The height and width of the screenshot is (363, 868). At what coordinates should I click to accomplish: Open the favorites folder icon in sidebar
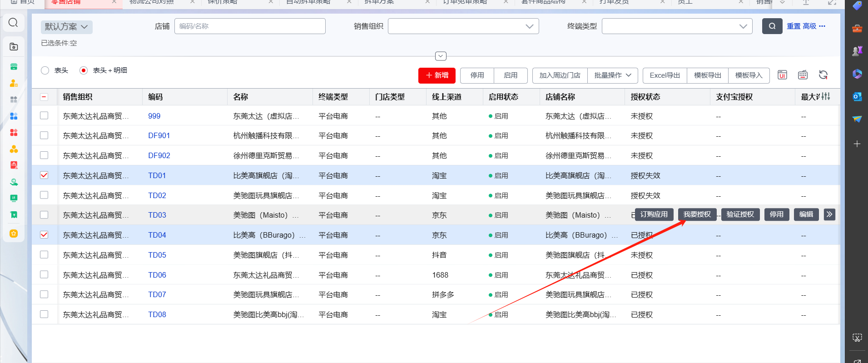coord(14,46)
